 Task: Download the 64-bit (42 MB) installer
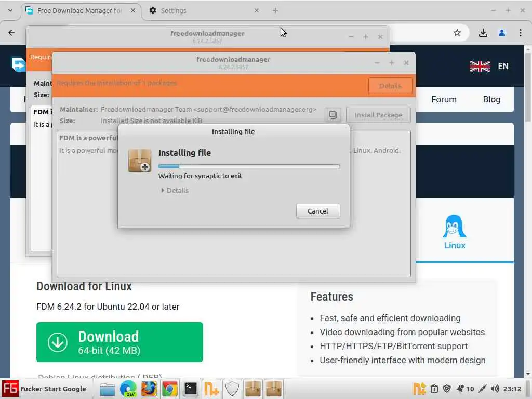(x=119, y=342)
